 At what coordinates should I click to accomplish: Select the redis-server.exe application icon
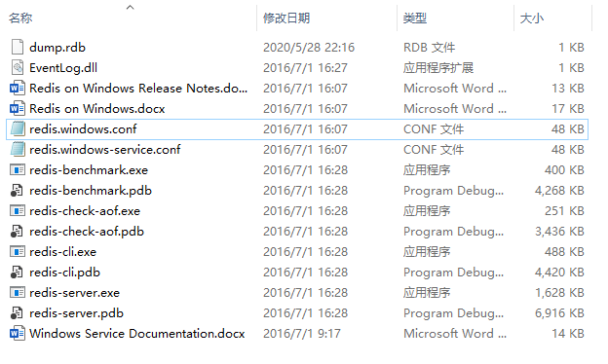pos(18,292)
